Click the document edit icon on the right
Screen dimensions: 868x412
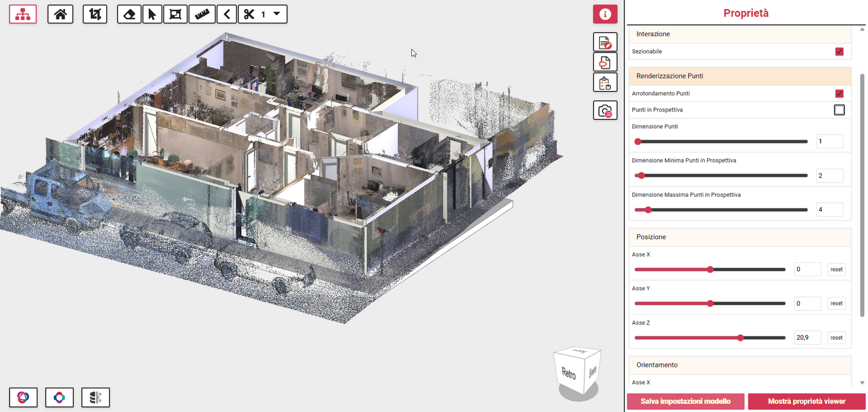pos(605,41)
